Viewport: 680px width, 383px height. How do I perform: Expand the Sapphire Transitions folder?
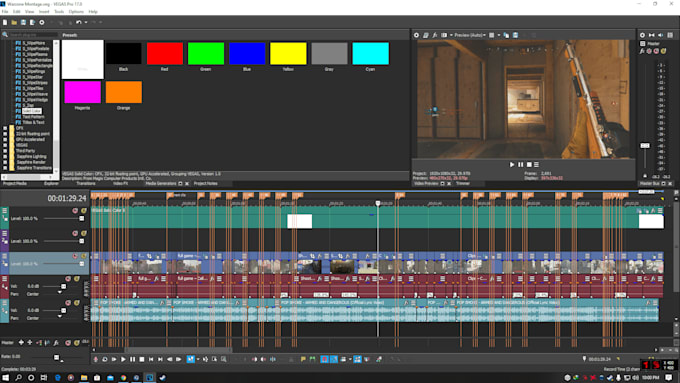[5, 167]
